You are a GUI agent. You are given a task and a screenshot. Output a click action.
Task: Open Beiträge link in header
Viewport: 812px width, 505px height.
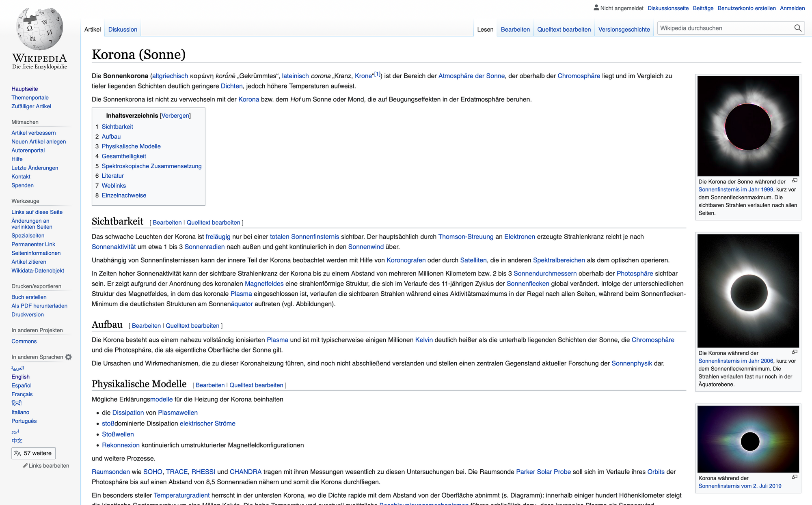703,8
